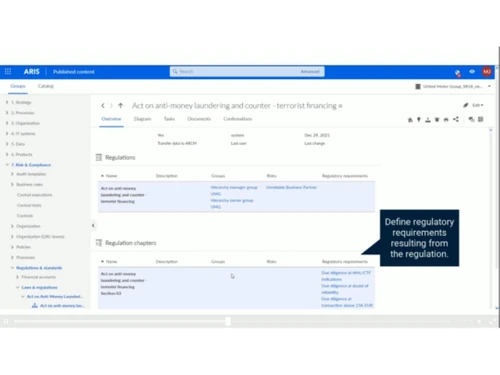Click the trash-like icon in item toolbar
500x375 pixels.
[x=437, y=120]
